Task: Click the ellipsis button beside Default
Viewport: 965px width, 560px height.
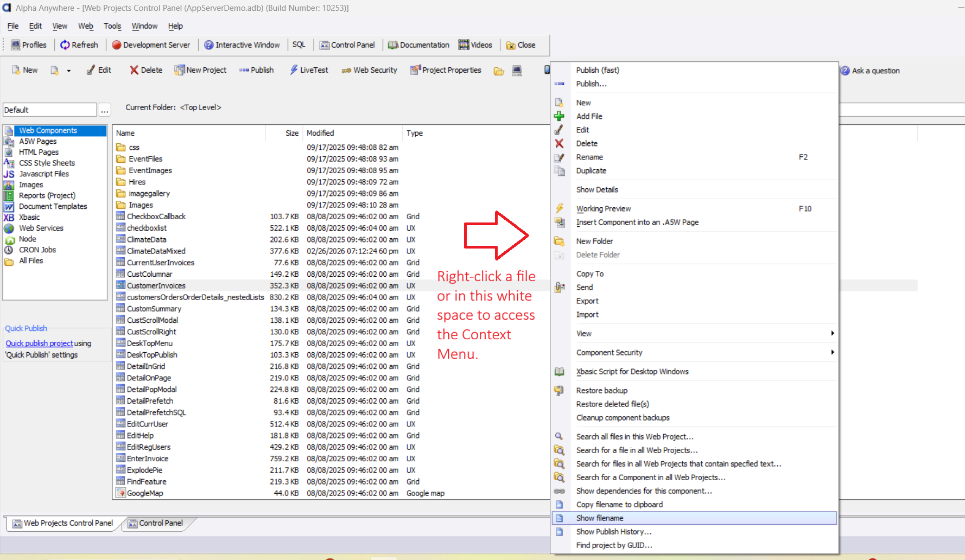Action: (105, 110)
